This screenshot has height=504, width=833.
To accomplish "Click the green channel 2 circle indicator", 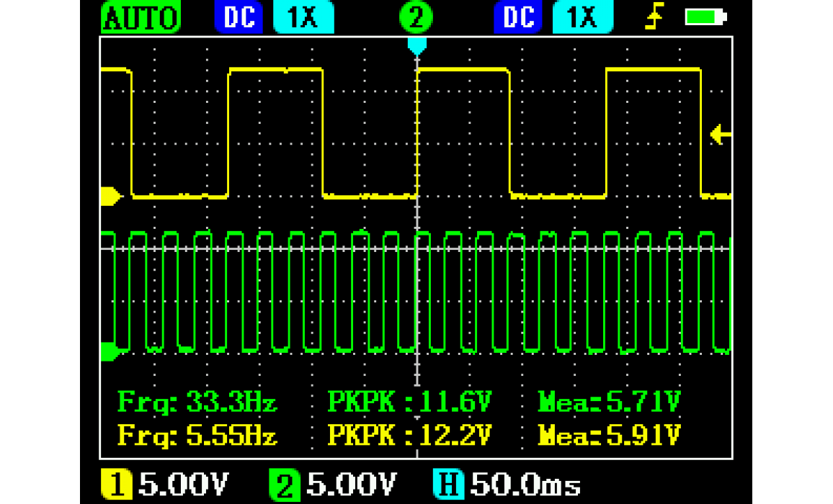I will coord(416,18).
